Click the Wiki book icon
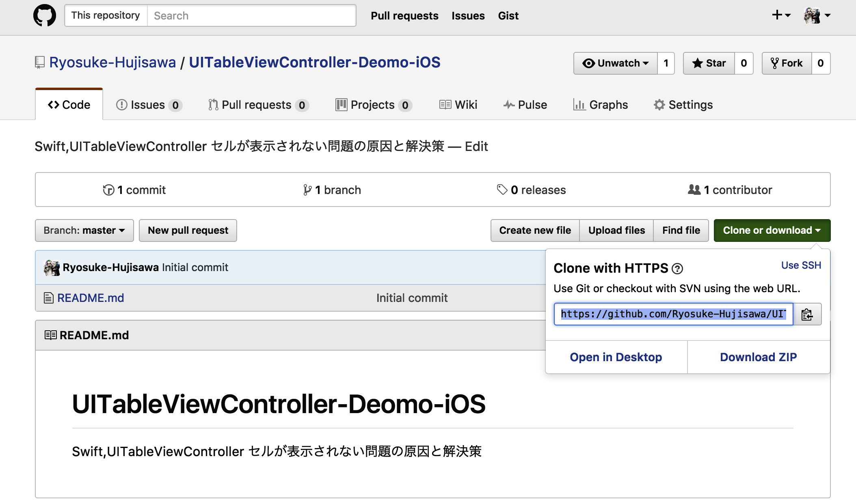The height and width of the screenshot is (504, 856). click(445, 105)
